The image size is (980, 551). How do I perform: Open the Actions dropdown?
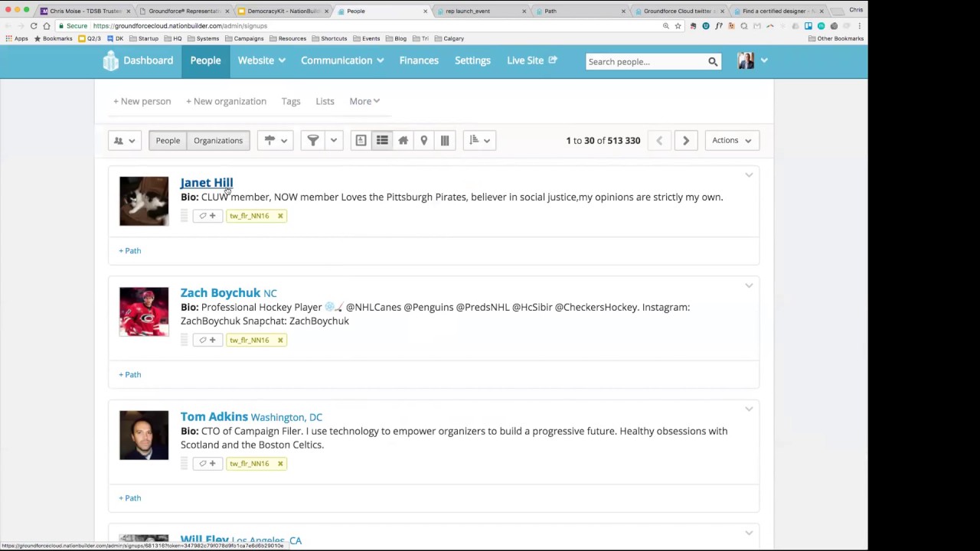732,140
